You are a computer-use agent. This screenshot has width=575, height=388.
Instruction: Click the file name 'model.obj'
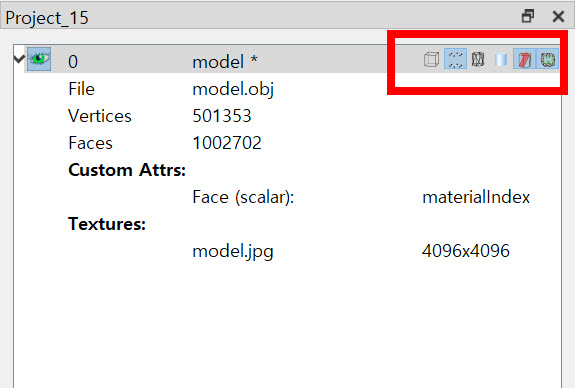pos(233,89)
